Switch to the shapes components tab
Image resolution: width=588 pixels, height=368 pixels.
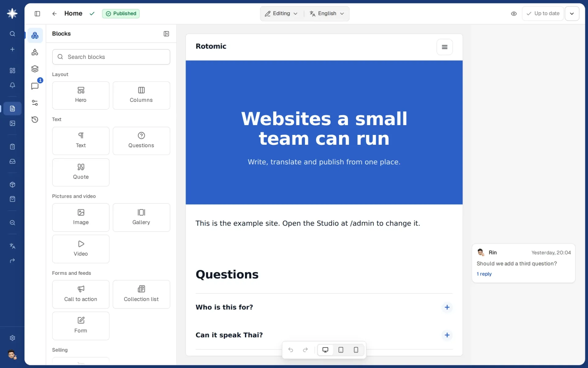[35, 52]
